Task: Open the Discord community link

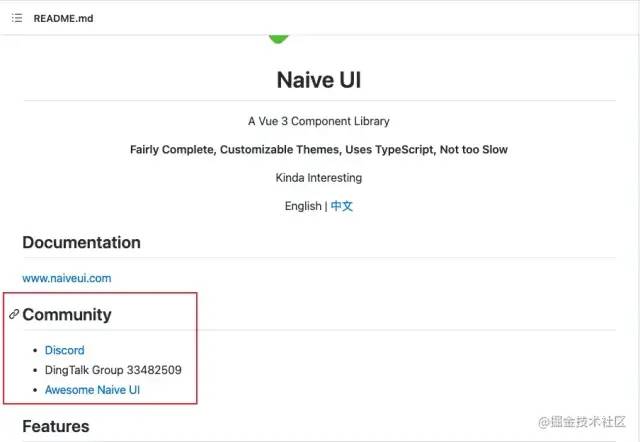Action: pos(65,350)
